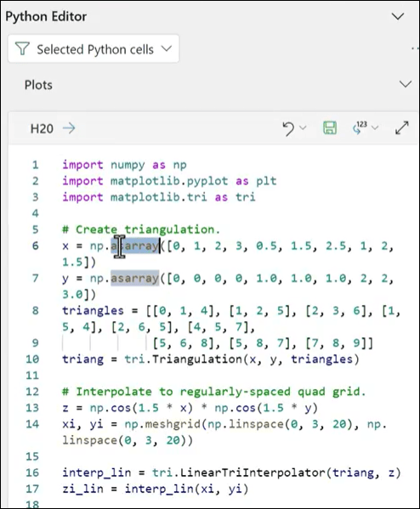420x509 pixels.
Task: Click the Plots section header label
Action: (38, 85)
